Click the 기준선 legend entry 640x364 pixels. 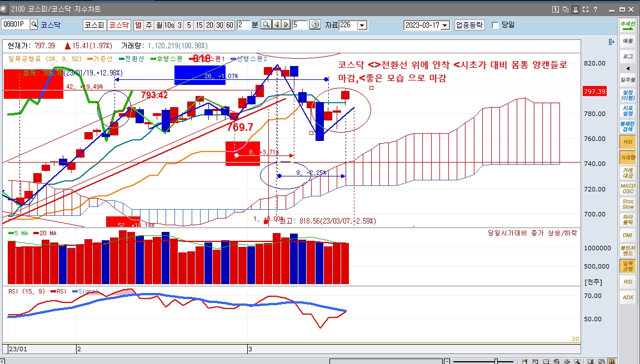click(99, 59)
